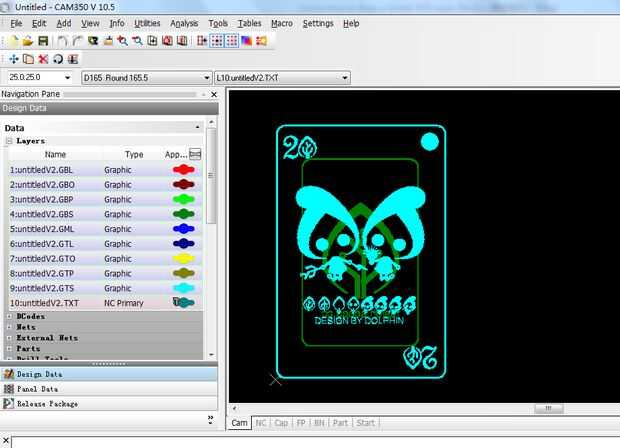Viewport: 620px width, 448px height.
Task: Open the Add menu
Action: (x=64, y=24)
